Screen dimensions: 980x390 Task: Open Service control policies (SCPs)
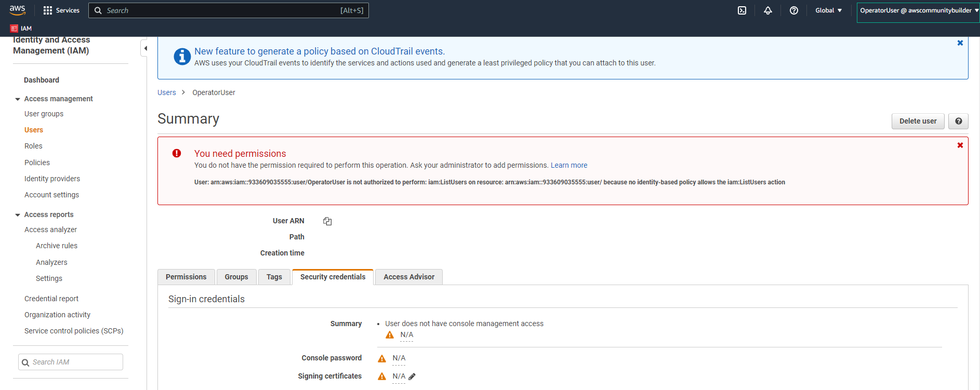tap(74, 331)
